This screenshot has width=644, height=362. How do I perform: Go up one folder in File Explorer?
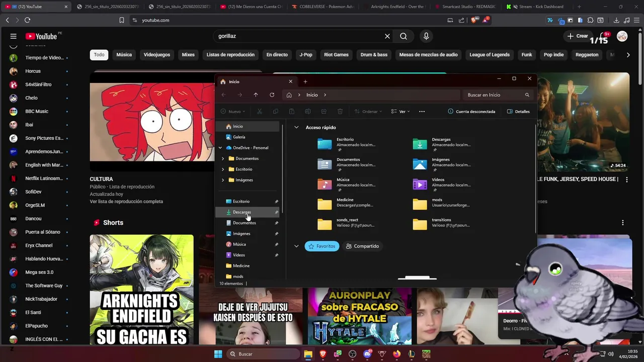[256, 95]
